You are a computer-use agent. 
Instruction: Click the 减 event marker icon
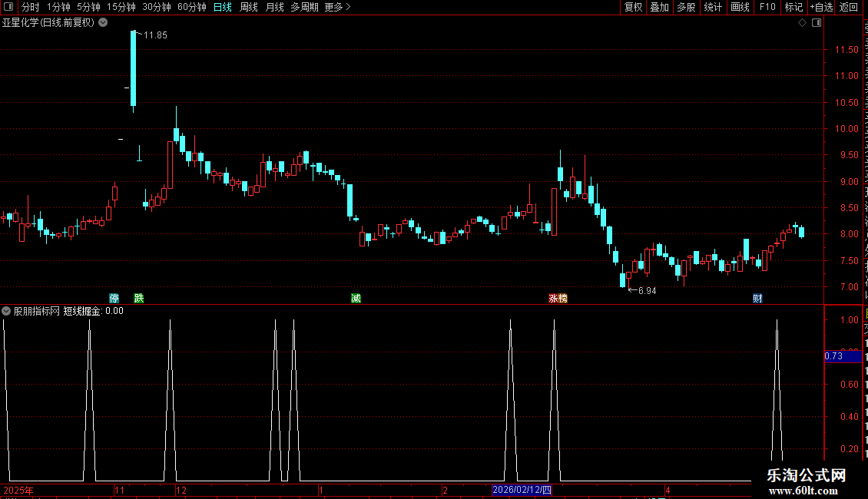(x=356, y=298)
